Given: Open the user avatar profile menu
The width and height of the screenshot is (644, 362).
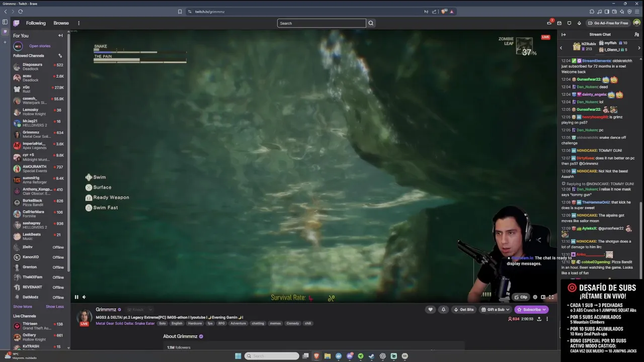Looking at the screenshot, I should point(636,23).
